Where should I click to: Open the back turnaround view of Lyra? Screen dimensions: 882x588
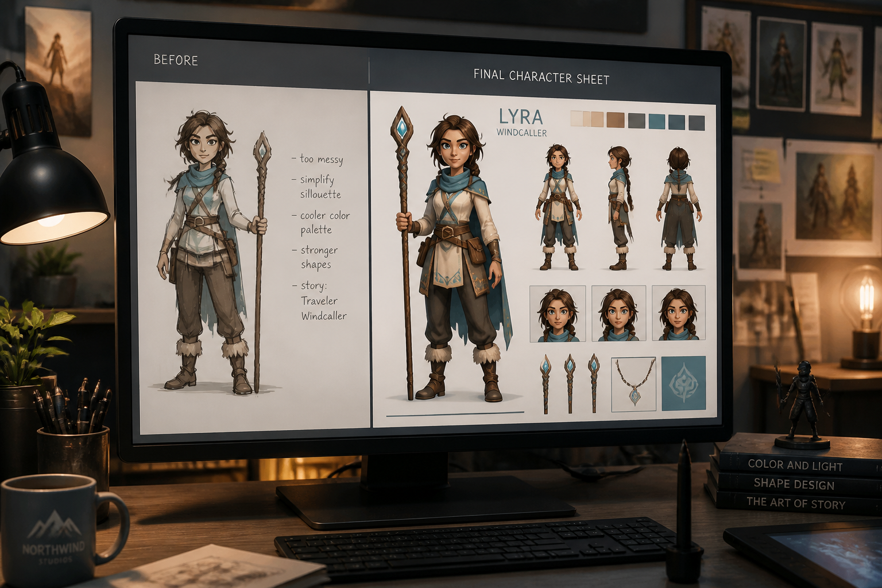pos(680,208)
